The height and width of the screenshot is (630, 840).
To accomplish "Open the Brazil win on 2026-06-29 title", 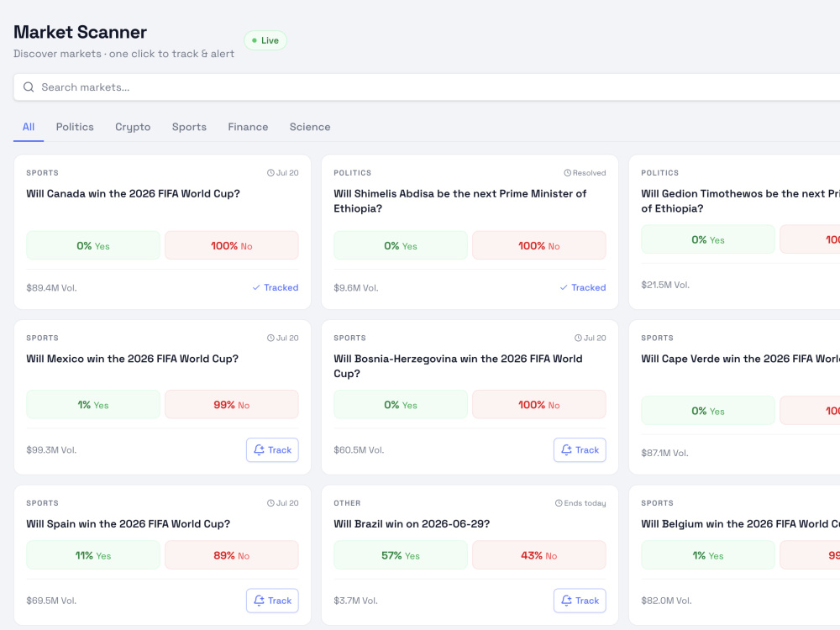I will 412,523.
